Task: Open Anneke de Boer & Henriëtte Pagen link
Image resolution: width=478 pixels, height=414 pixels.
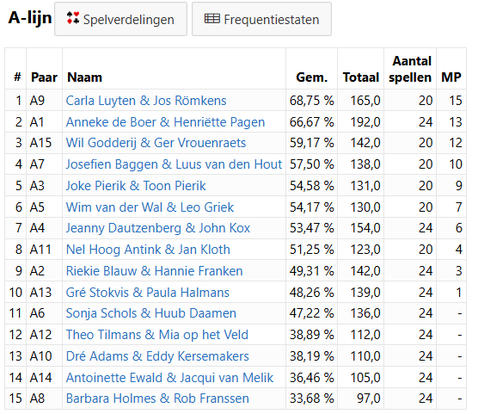Action: click(165, 122)
